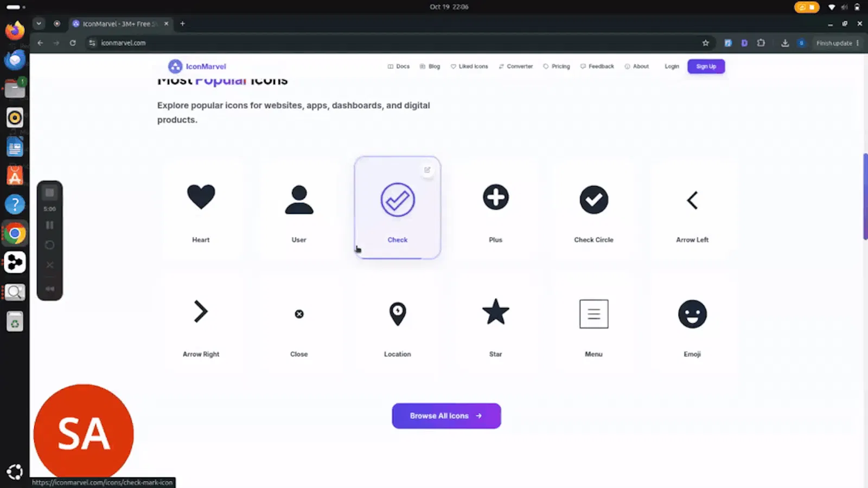Open Chrome downloads icon
The image size is (868, 488).
point(785,43)
